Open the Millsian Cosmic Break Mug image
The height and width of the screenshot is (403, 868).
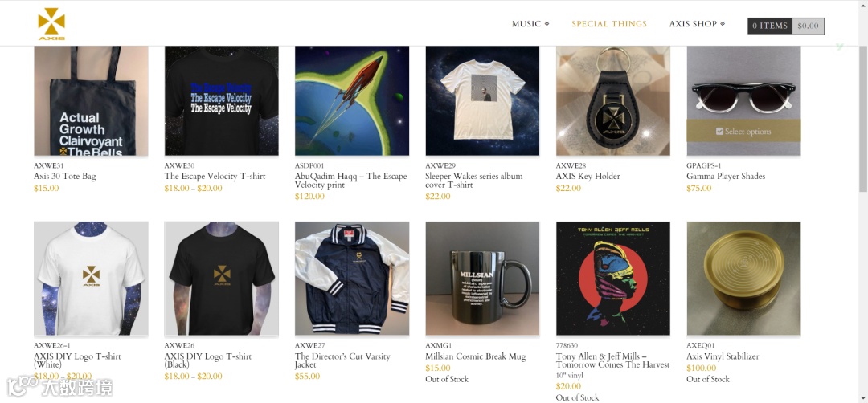coord(482,279)
